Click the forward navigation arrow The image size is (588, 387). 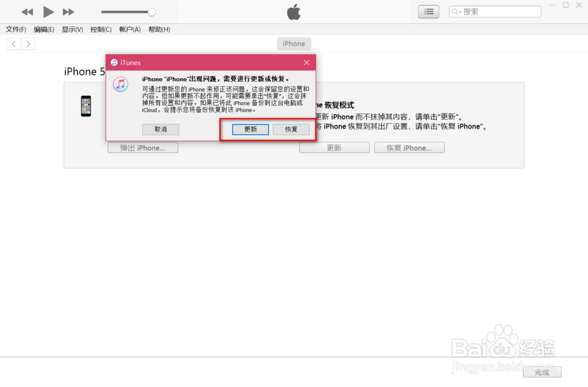[28, 43]
